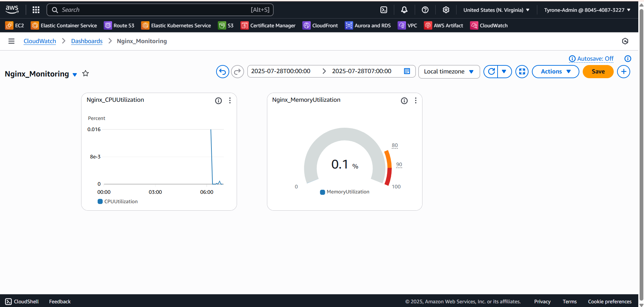
Task: Undo the last dashboard change
Action: [x=223, y=71]
